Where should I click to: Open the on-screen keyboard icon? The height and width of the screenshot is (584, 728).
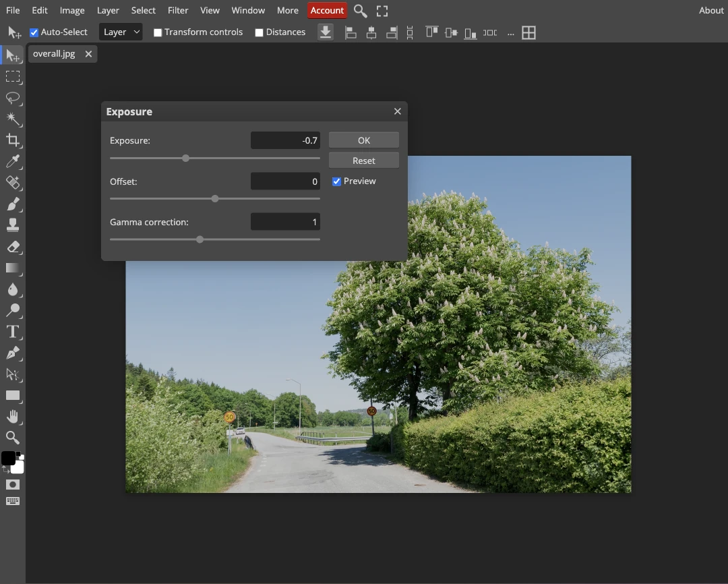[13, 501]
